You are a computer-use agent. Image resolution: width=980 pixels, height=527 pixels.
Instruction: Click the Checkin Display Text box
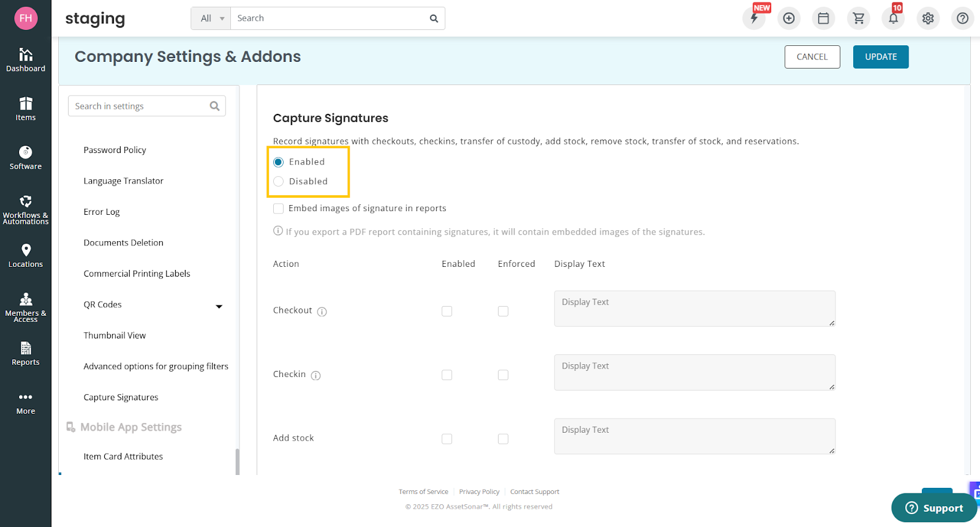pyautogui.click(x=695, y=372)
